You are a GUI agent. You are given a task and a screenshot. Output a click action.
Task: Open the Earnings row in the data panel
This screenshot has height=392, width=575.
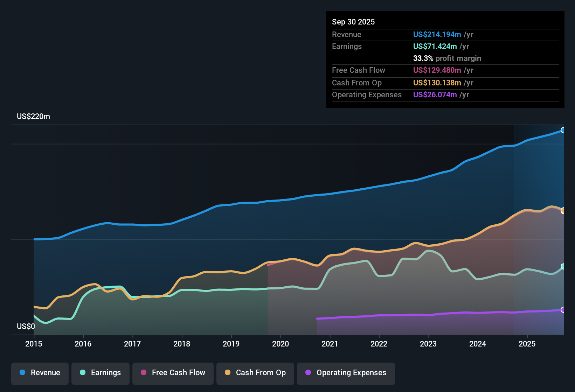pyautogui.click(x=347, y=46)
